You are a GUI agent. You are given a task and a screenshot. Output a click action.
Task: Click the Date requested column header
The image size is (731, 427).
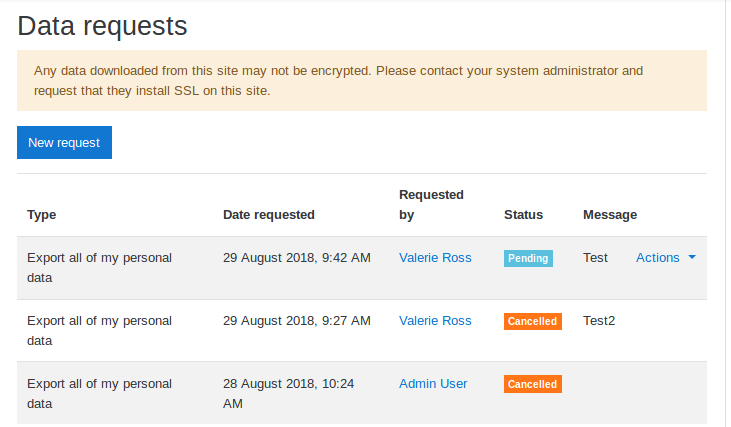pyautogui.click(x=269, y=215)
